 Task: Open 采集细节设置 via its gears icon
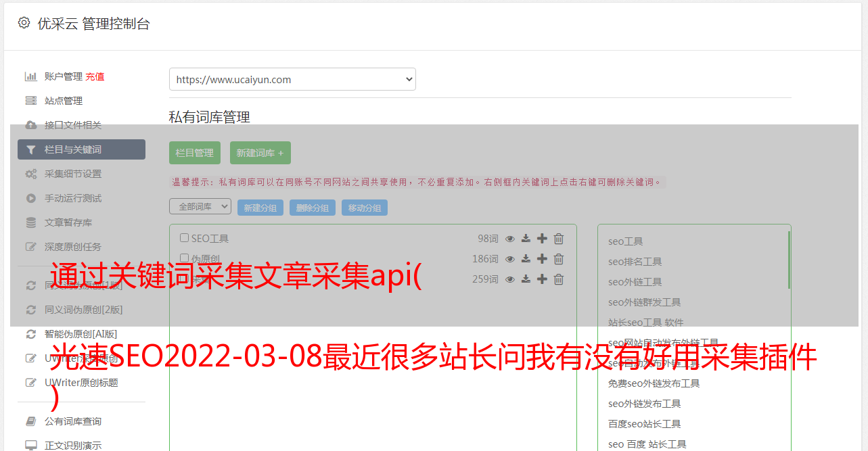coord(31,174)
